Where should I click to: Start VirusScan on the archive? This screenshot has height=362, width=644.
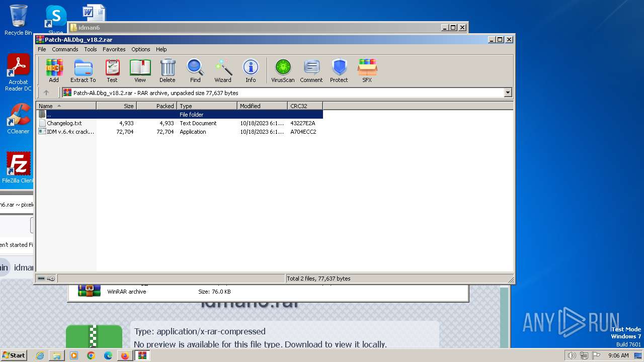coord(283,70)
